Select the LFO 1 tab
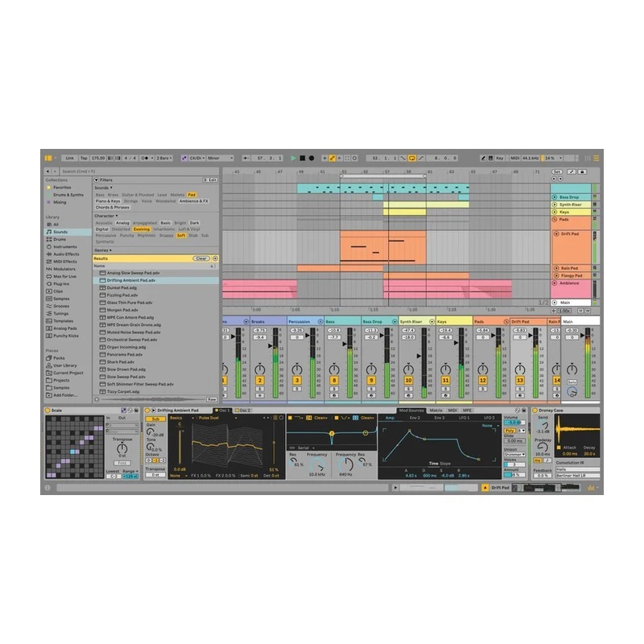 464,418
